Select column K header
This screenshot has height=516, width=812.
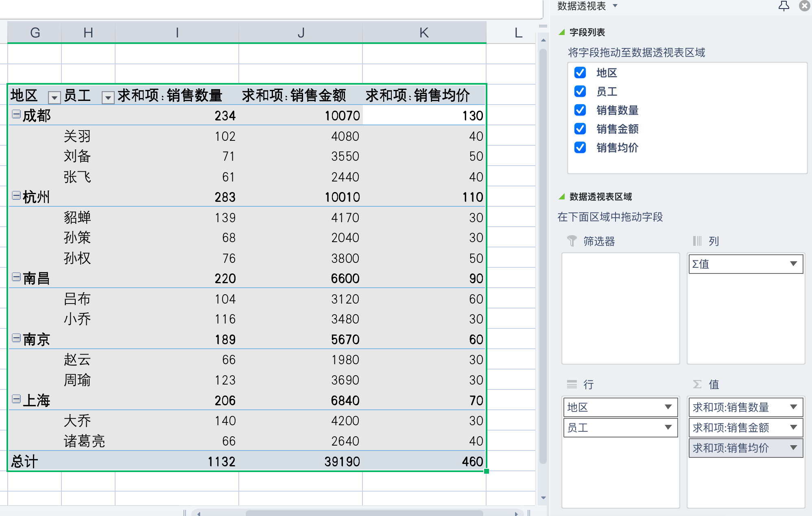pos(424,33)
